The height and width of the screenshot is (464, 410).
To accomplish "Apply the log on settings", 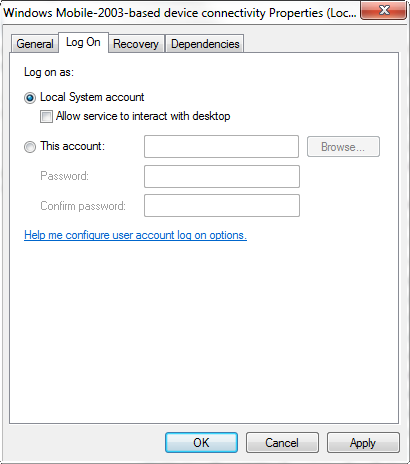I will (x=363, y=443).
